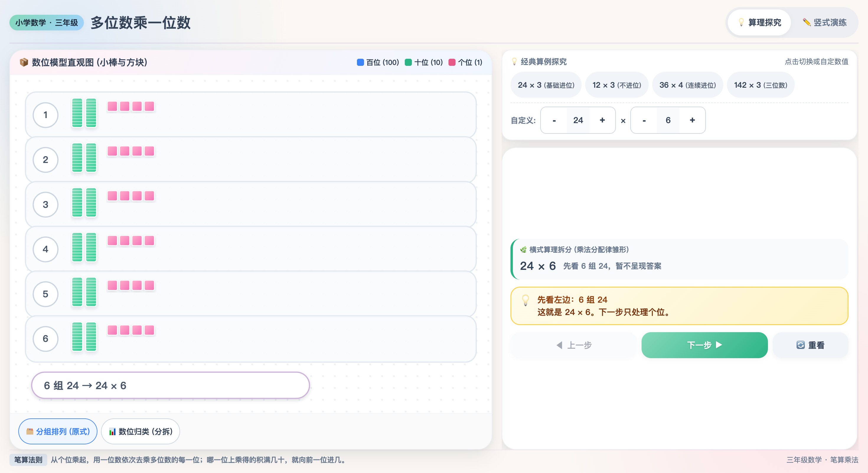Switch to 算理探究 tab

click(x=759, y=22)
